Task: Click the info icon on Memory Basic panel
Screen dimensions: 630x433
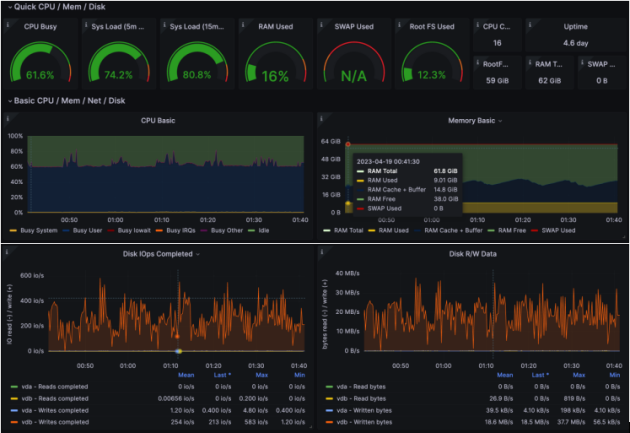Action: tap(321, 118)
